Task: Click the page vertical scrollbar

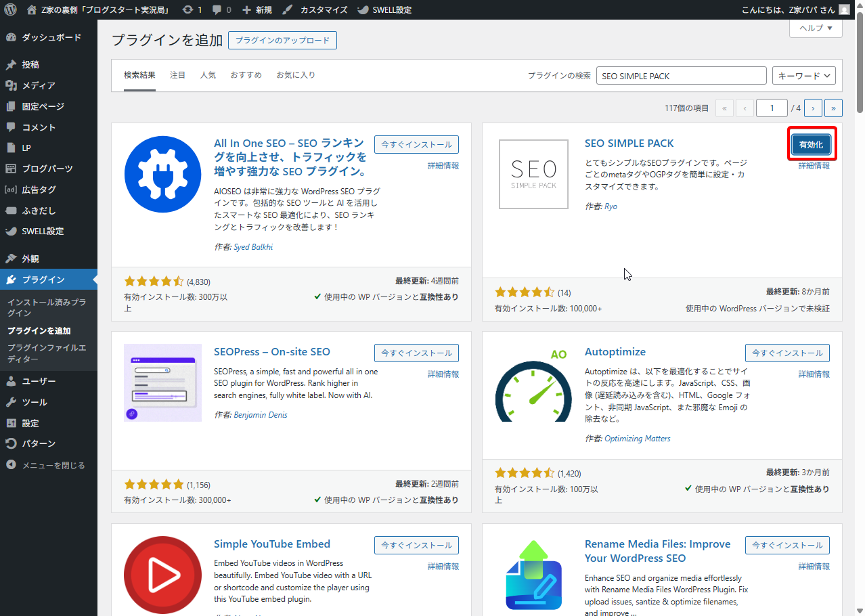Action: pos(860,61)
